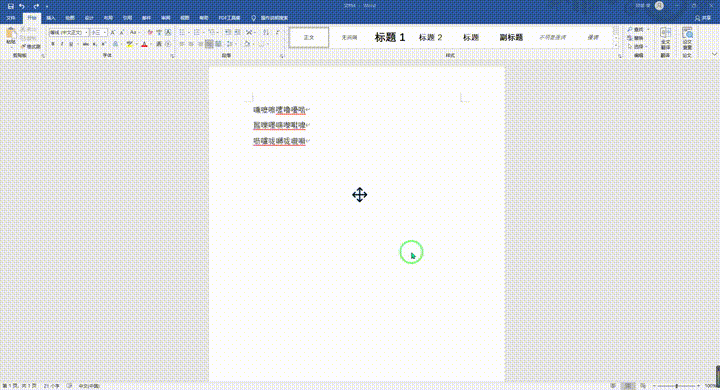Apply the 副标题 subtitle style
The image size is (720, 390).
tap(511, 37)
